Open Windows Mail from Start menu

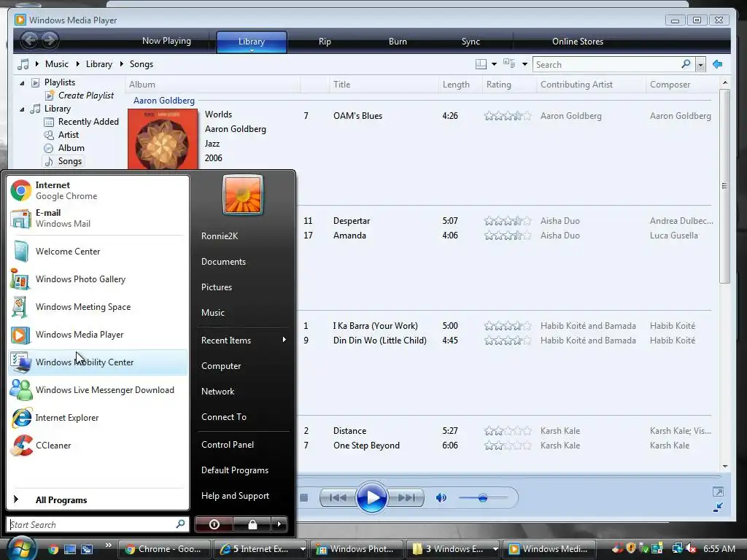pyautogui.click(x=98, y=218)
